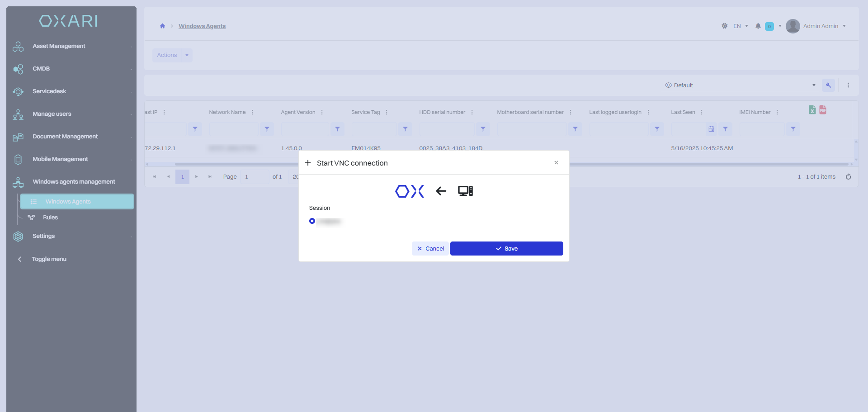Viewport: 868px width, 412px height.
Task: Click the refresh icon beside items count
Action: (849, 177)
